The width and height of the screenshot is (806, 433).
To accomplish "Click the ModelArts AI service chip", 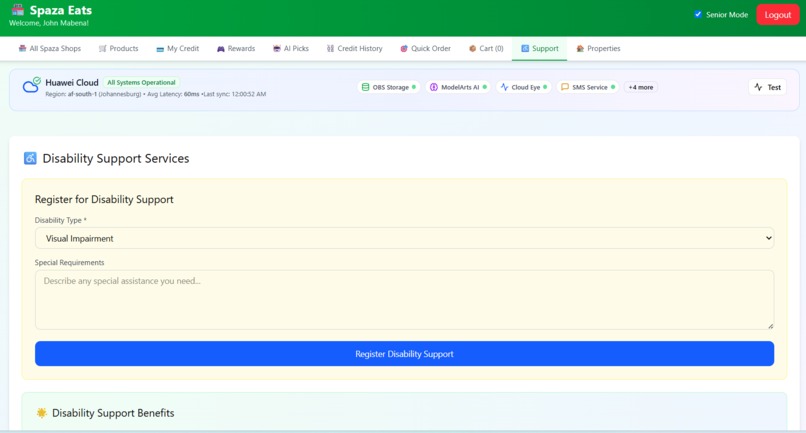I will click(458, 87).
